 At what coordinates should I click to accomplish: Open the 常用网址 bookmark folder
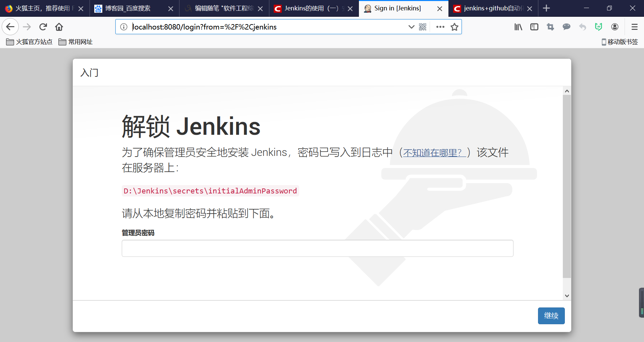click(75, 42)
